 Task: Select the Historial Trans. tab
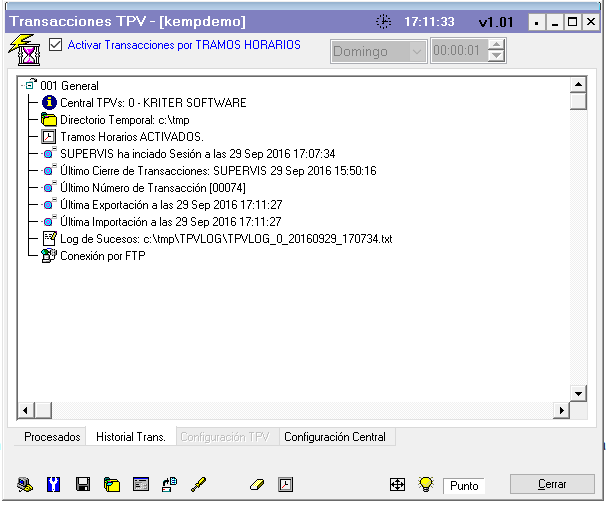coord(130,437)
